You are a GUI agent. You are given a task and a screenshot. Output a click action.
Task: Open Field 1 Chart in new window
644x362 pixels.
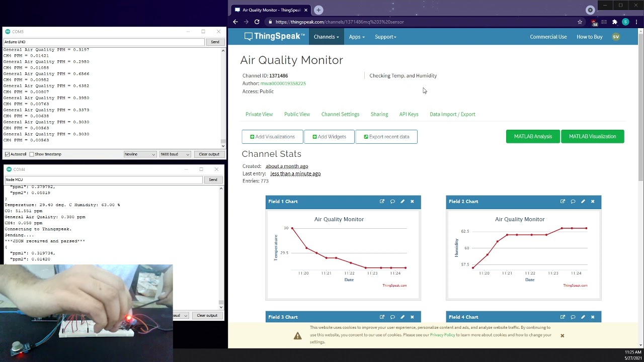point(382,202)
